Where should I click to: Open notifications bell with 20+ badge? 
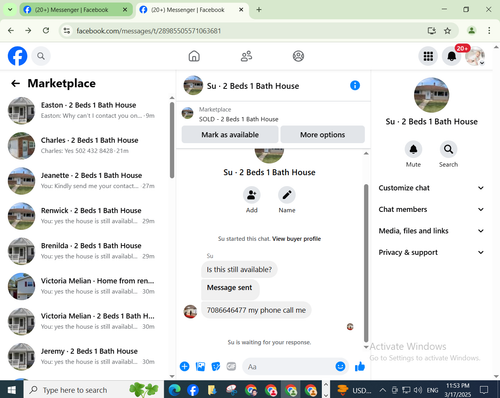click(x=452, y=56)
